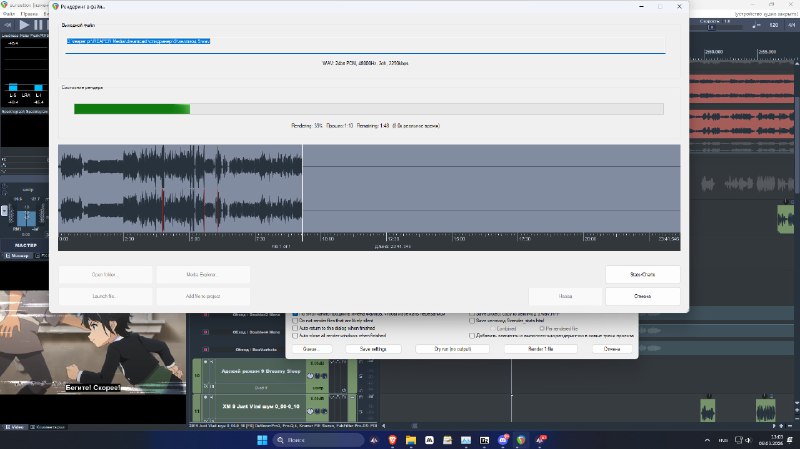Click the rewind-to-start transport icon

(x=8, y=24)
